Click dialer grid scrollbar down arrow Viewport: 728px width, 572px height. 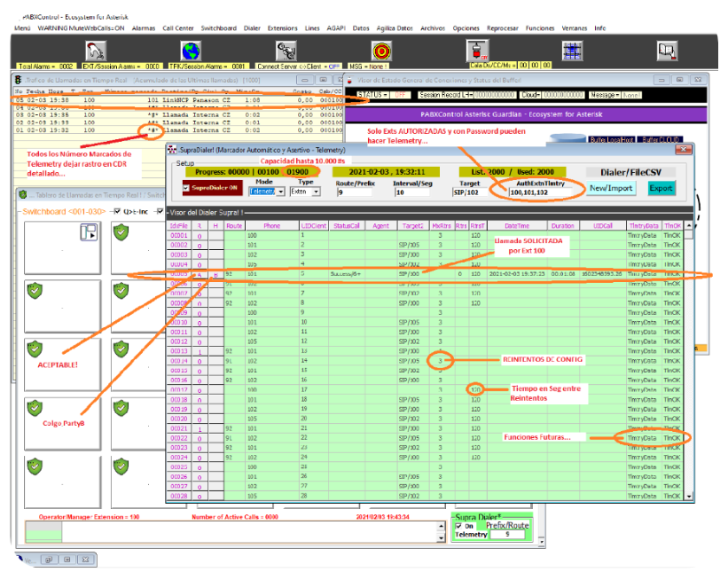tap(690, 497)
